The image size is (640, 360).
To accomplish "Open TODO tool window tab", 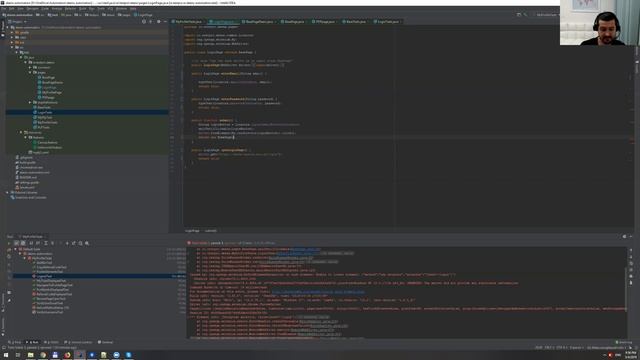I will click(52, 342).
